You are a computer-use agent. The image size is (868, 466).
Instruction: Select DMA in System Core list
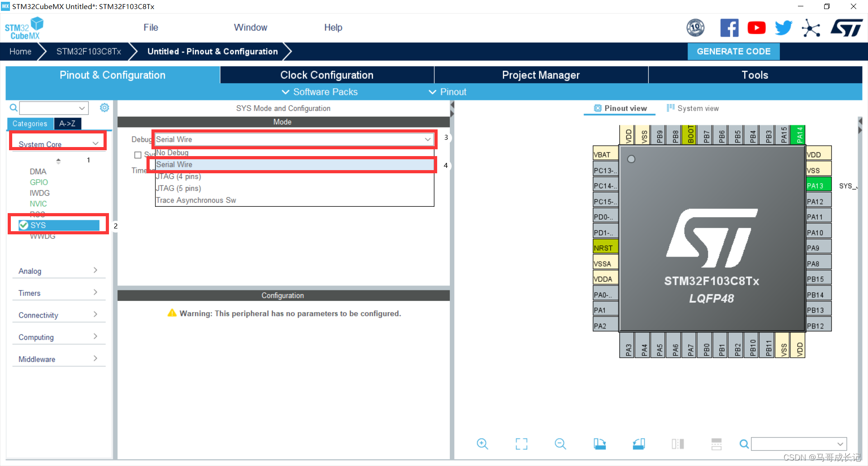[x=38, y=171]
